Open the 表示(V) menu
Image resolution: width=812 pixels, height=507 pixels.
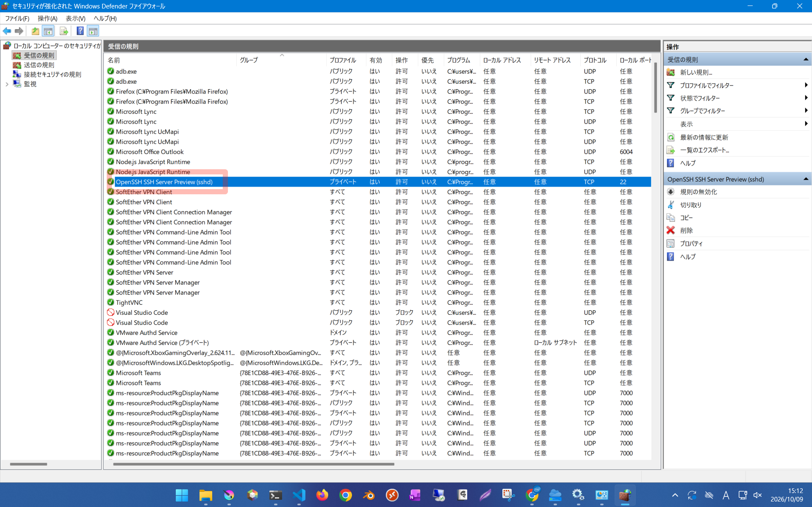pos(75,18)
